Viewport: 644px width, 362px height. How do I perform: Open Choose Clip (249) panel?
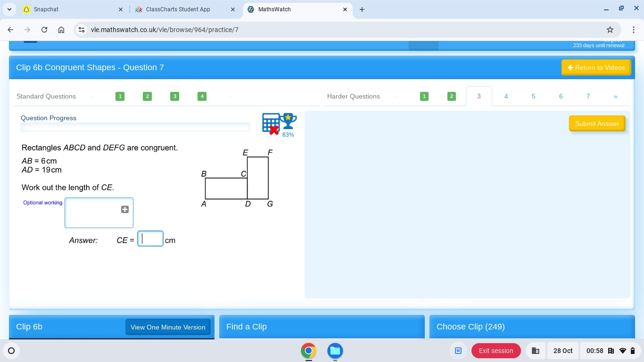532,327
